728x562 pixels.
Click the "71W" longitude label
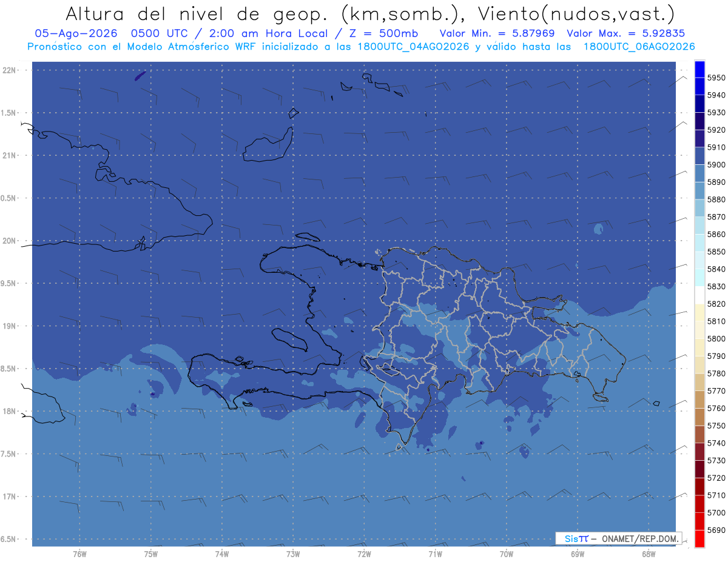coord(435,554)
